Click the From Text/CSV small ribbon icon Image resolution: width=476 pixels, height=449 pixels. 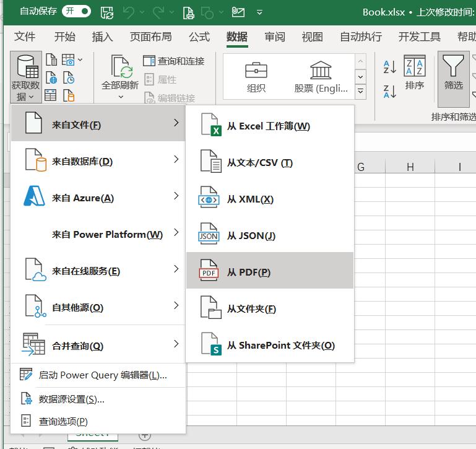coord(51,59)
